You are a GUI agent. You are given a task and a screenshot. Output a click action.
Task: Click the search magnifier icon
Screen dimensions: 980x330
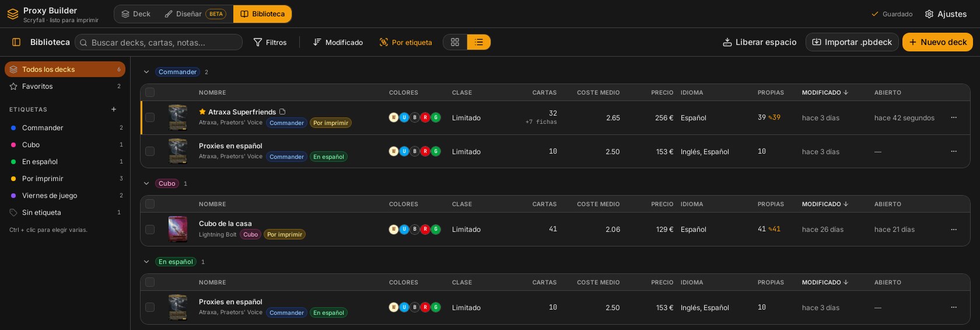[x=84, y=43]
